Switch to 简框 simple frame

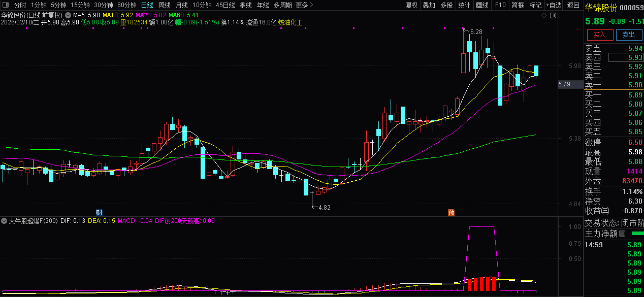pyautogui.click(x=518, y=5)
